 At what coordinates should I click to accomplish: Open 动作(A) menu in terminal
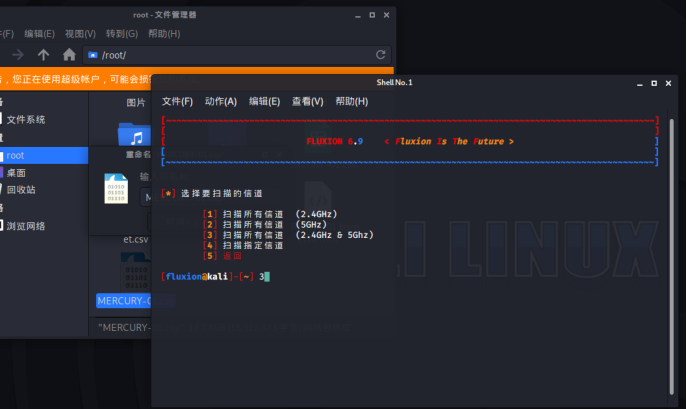coord(221,102)
